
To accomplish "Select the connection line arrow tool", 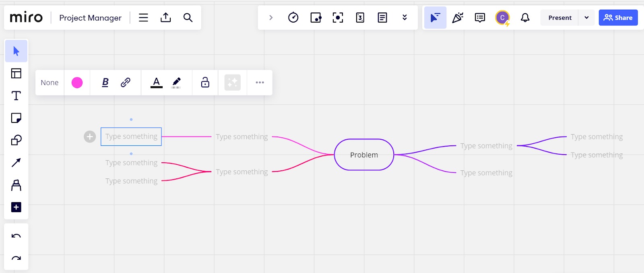I will pos(16,163).
